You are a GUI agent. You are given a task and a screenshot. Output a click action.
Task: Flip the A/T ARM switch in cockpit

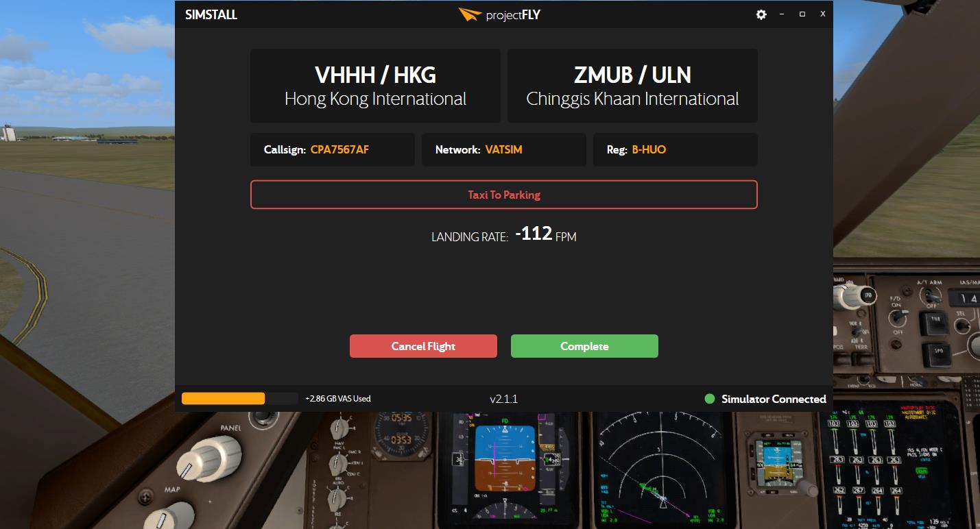click(931, 295)
